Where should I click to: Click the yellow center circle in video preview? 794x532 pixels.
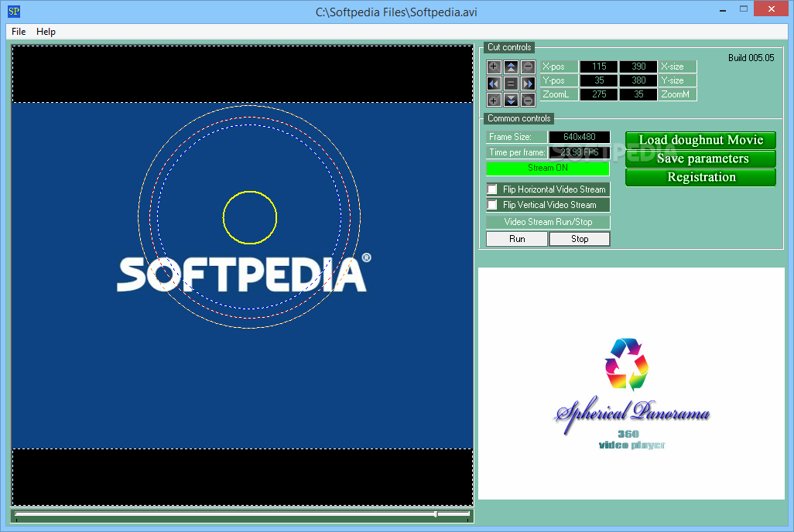pos(250,217)
